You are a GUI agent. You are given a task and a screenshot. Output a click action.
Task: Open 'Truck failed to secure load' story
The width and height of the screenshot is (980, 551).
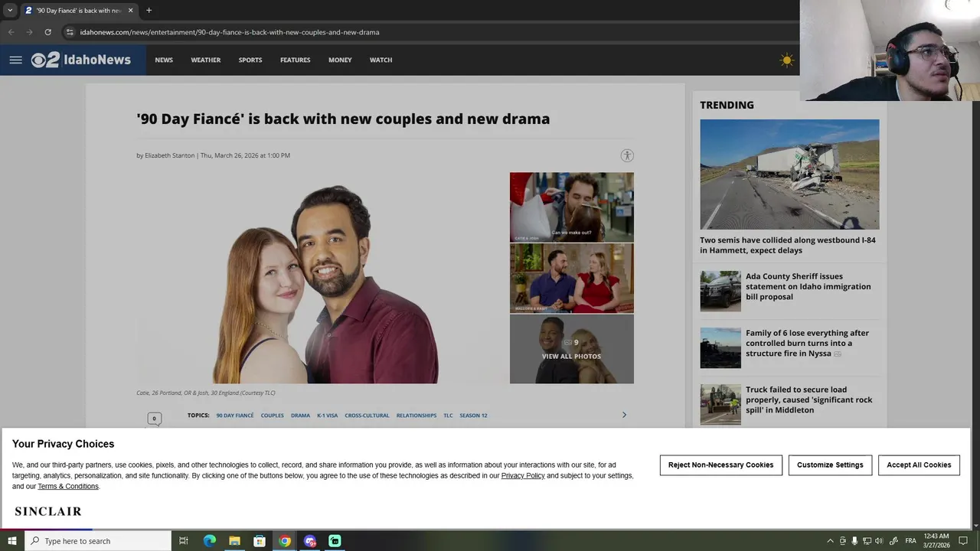pos(809,399)
